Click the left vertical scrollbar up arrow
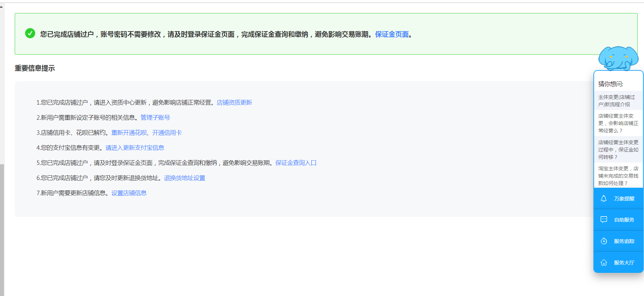Viewport: 644px width, 296px height. pos(2,7)
